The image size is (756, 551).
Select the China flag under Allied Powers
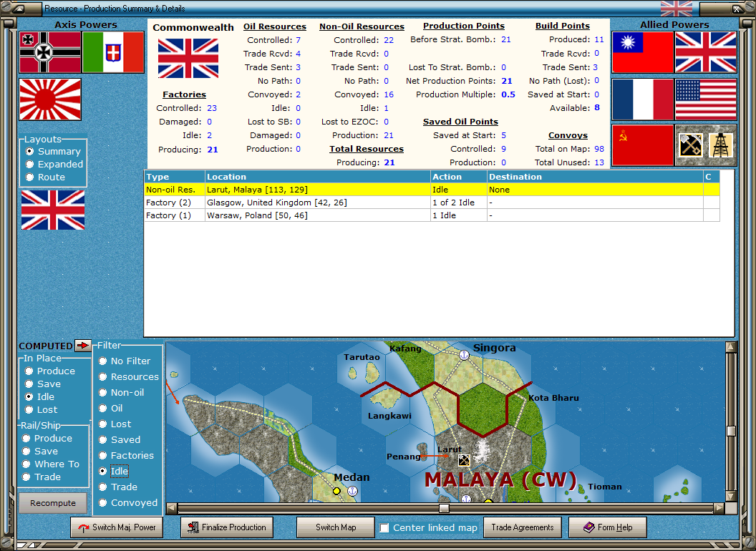point(643,52)
